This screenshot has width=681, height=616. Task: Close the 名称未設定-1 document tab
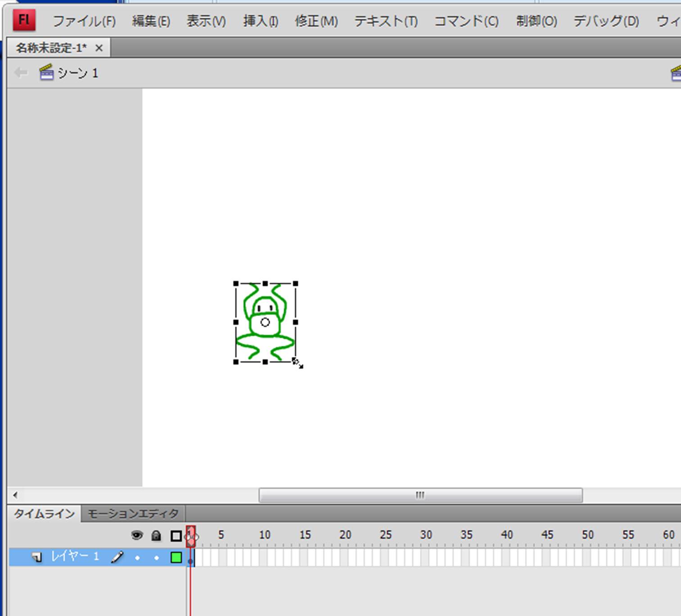click(x=99, y=48)
